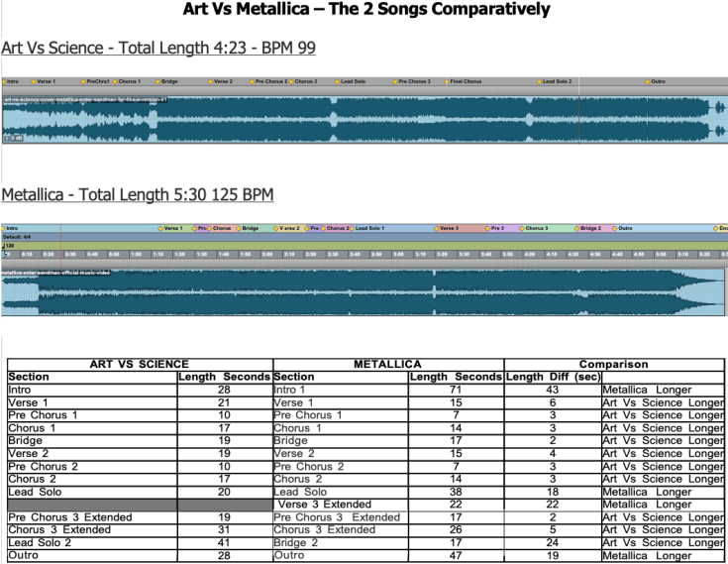Select the Comparison column header cell

coord(613,365)
